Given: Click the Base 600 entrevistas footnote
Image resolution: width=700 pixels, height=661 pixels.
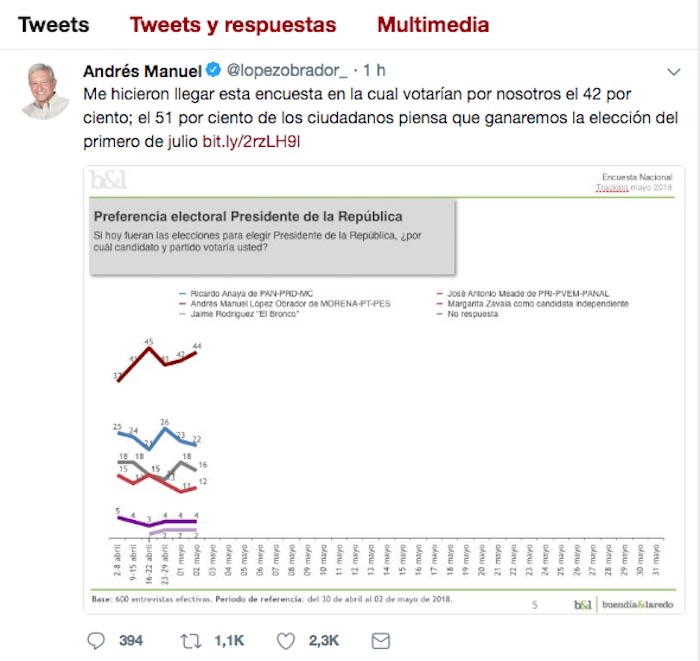Looking at the screenshot, I should (270, 599).
